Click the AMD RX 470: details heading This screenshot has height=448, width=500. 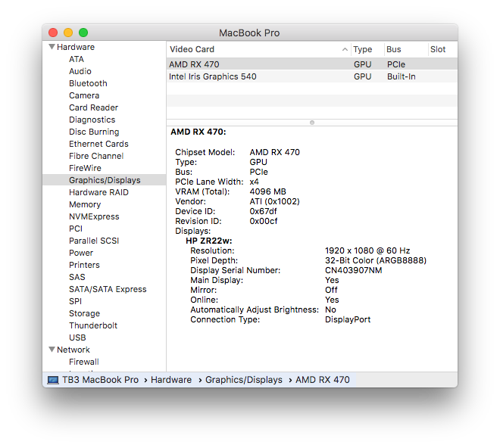(x=198, y=132)
